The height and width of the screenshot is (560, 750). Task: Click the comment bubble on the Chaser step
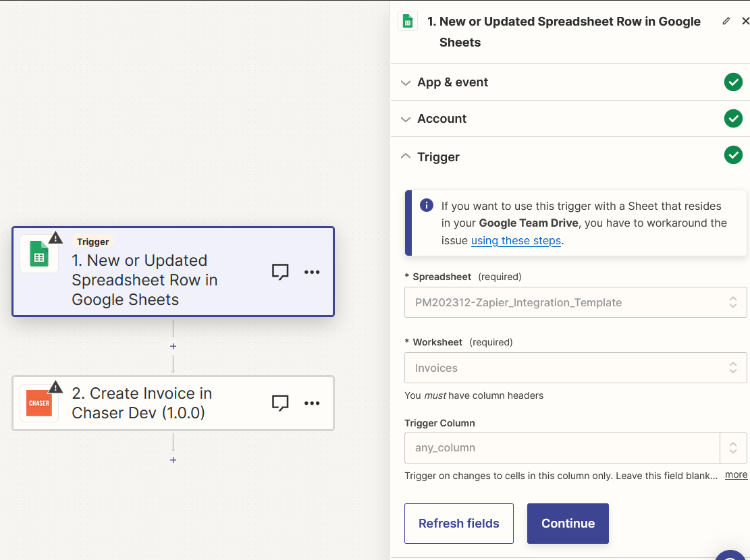tap(280, 403)
